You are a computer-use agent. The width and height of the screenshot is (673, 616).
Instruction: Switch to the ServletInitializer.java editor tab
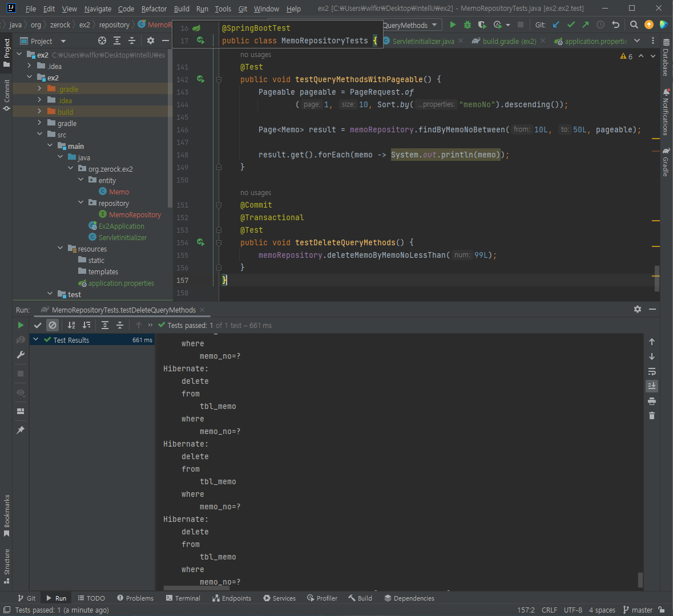[x=423, y=41]
